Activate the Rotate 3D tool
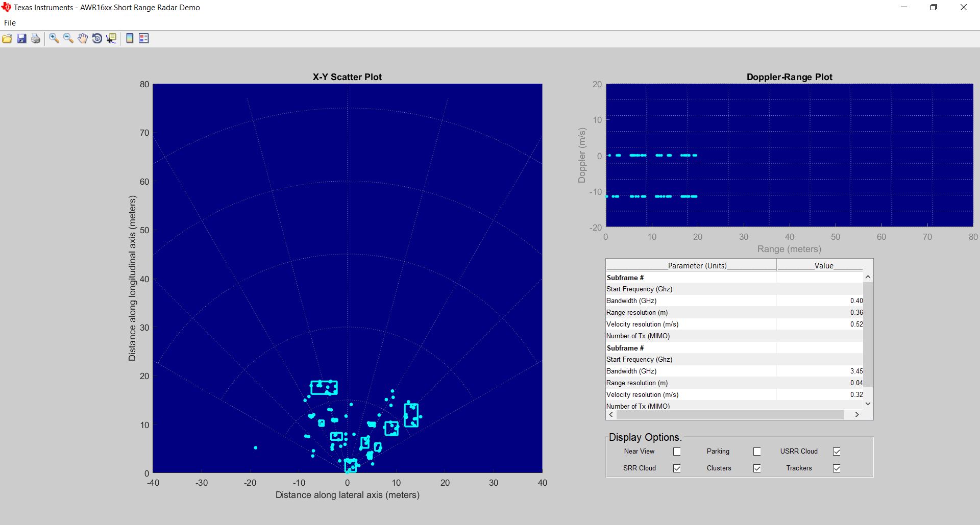This screenshot has height=525, width=980. 97,38
